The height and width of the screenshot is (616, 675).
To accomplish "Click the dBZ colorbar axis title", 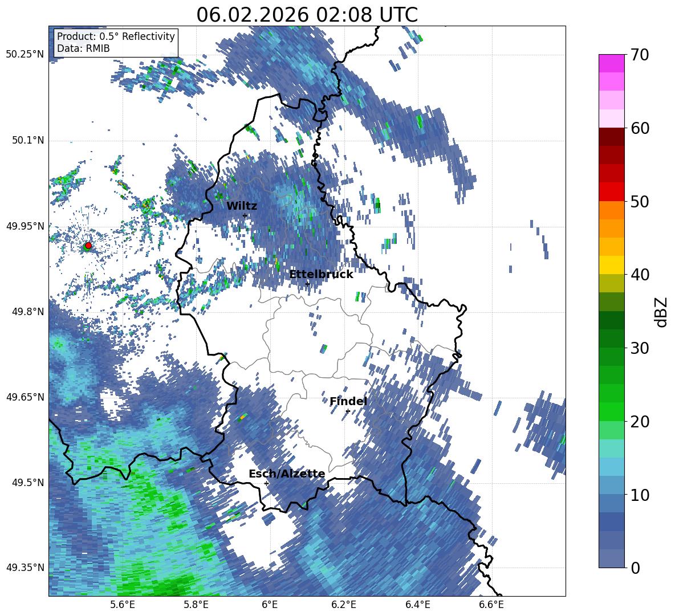I will (x=662, y=312).
